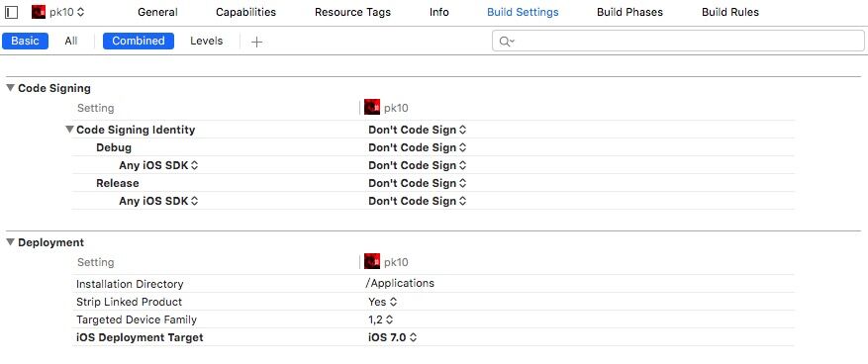868x364 pixels.
Task: Open Targeted Device Family dropdown
Action: [381, 319]
